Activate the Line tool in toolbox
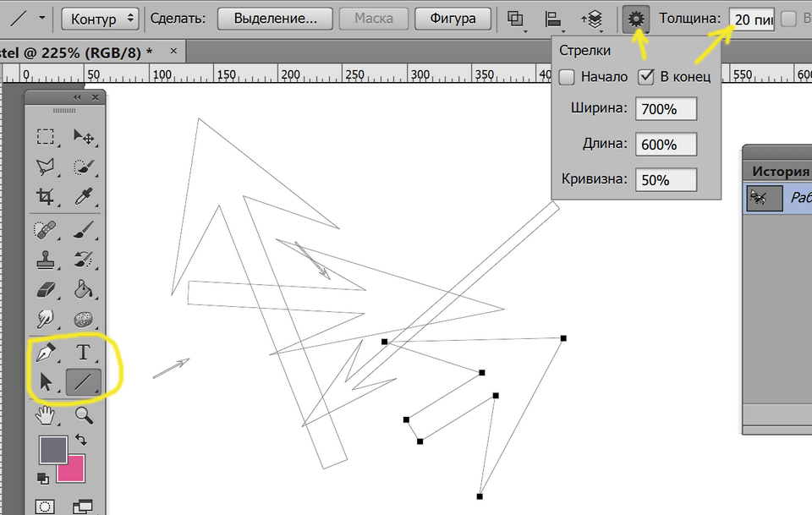Viewport: 812px width, 515px height. point(83,382)
